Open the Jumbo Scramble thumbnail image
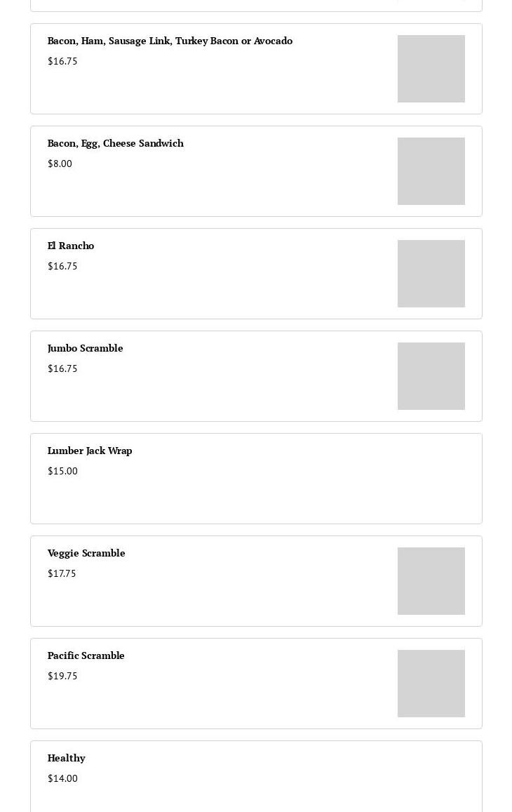 point(431,376)
